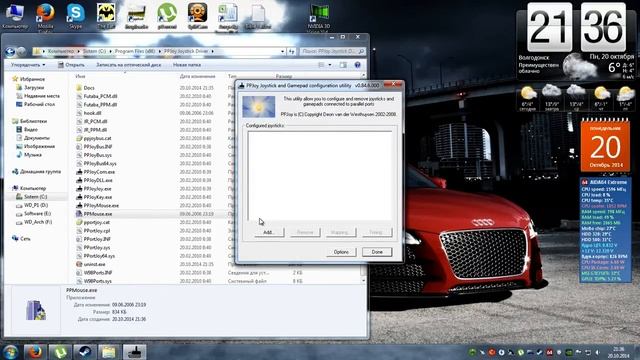Viewport: 640px width, 360px height.
Task: Open the view options dropdown arrow
Action: 330,65
